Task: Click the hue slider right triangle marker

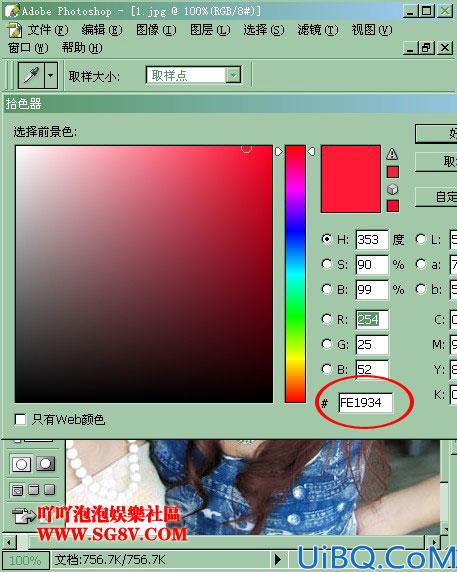Action: [311, 151]
